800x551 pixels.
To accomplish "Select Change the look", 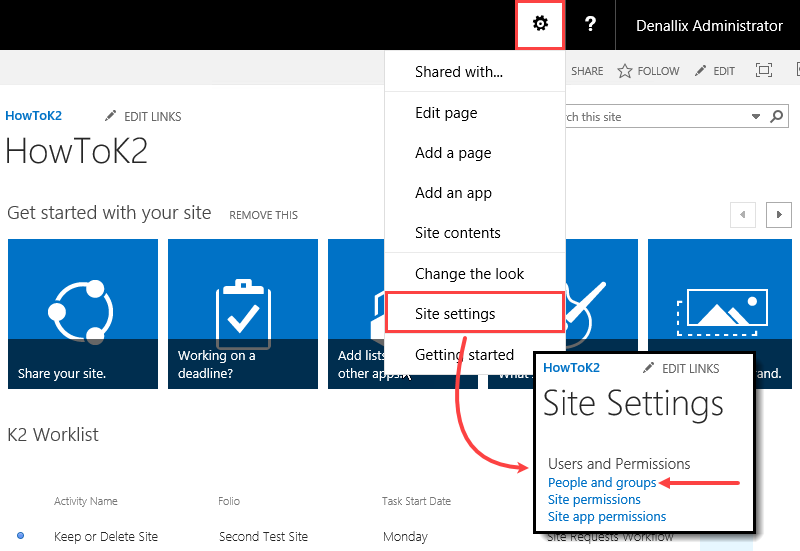I will [474, 273].
